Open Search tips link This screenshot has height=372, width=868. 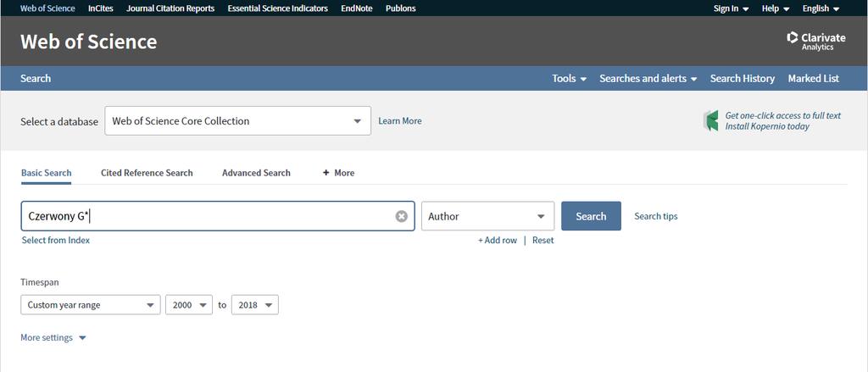pos(656,216)
